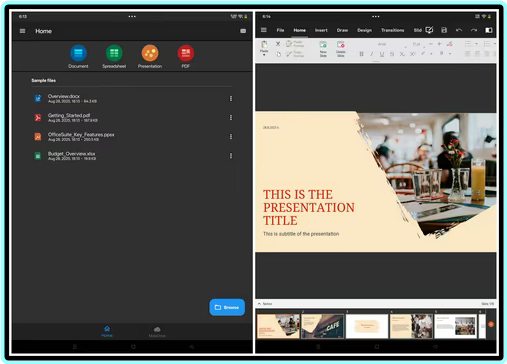Screen dimensions: 507x364
Task: Select the Home ribbon tab
Action: (x=299, y=30)
